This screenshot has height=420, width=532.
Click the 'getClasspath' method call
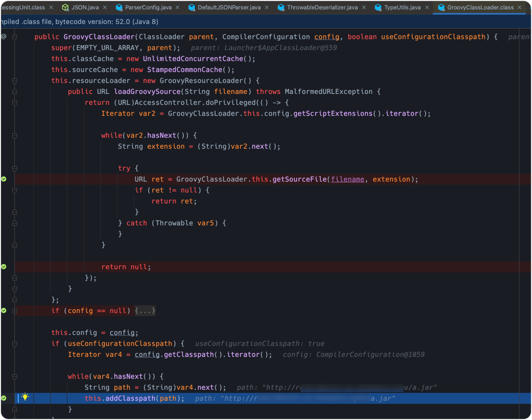pyautogui.click(x=189, y=355)
